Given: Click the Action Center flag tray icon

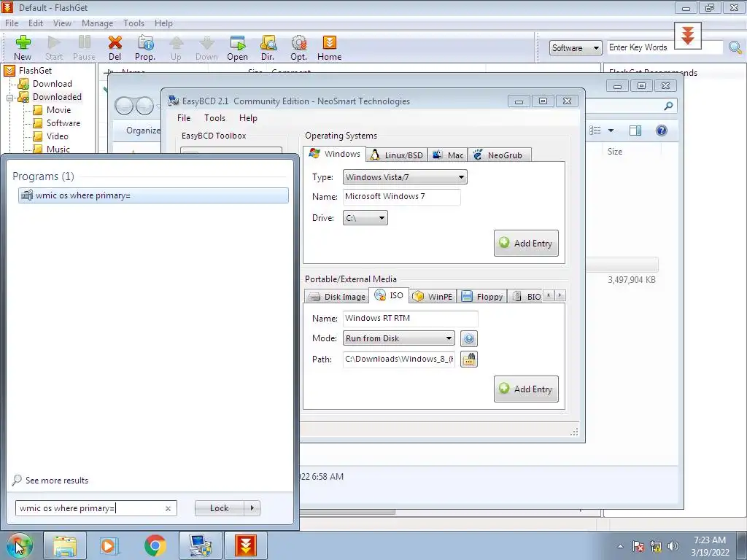Looking at the screenshot, I should click(638, 546).
